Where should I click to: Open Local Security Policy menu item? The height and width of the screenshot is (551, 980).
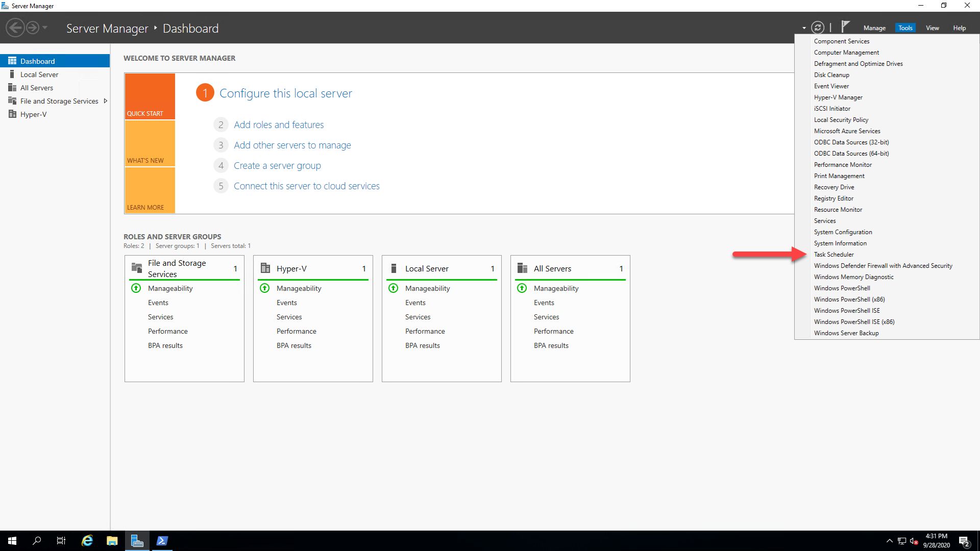click(x=887, y=120)
